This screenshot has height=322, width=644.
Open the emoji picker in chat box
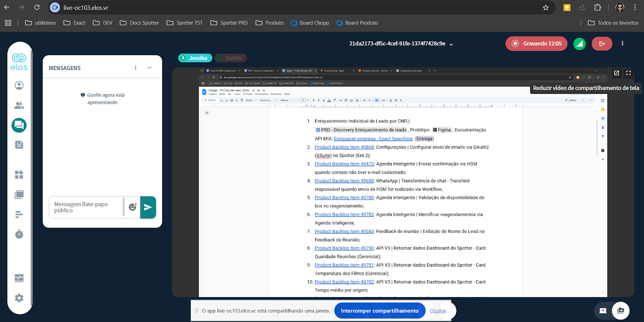(x=132, y=207)
